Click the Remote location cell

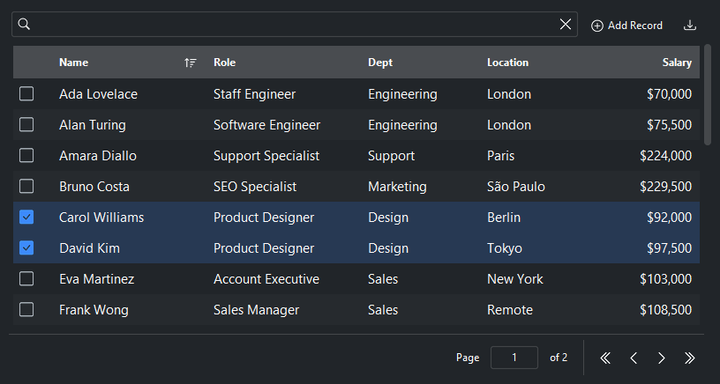[510, 310]
